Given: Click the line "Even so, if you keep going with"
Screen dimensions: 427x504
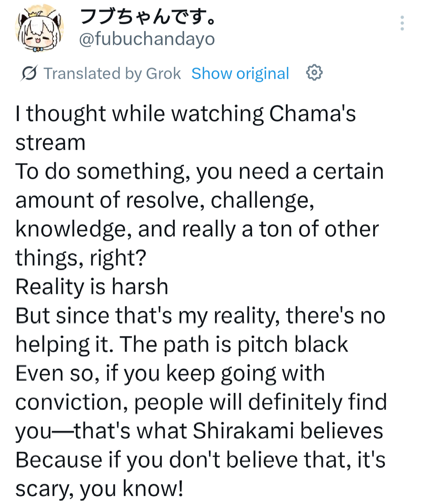Looking at the screenshot, I should pos(170,373).
